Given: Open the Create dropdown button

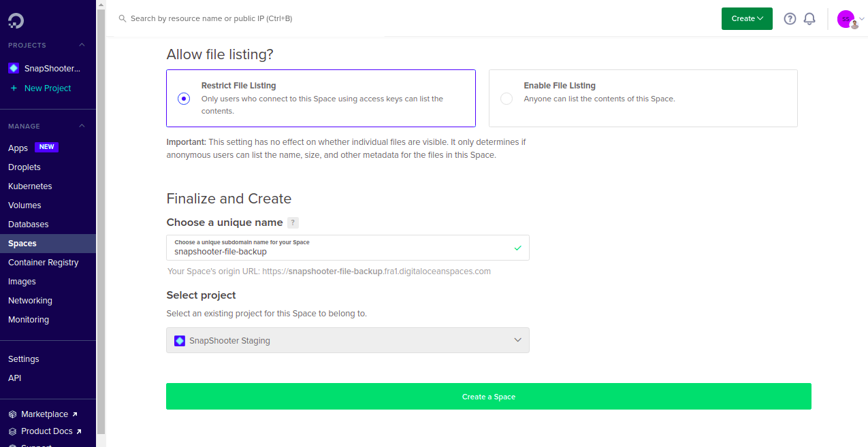Looking at the screenshot, I should tap(747, 19).
